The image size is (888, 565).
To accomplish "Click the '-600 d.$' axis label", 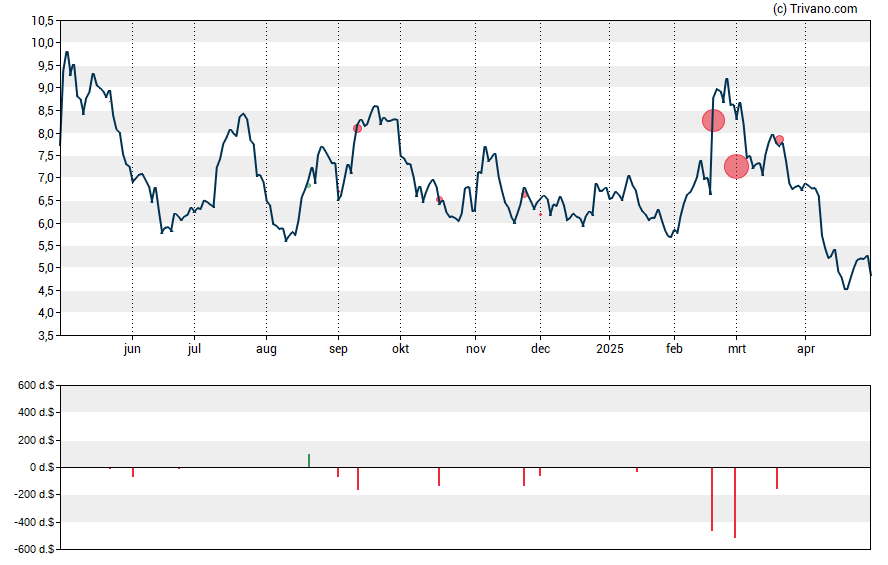I will (x=34, y=549).
